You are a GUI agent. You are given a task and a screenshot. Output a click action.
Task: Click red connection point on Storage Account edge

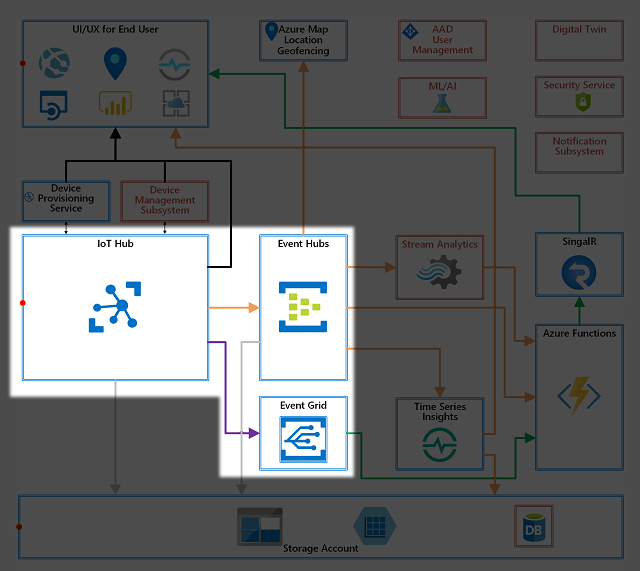click(x=19, y=527)
